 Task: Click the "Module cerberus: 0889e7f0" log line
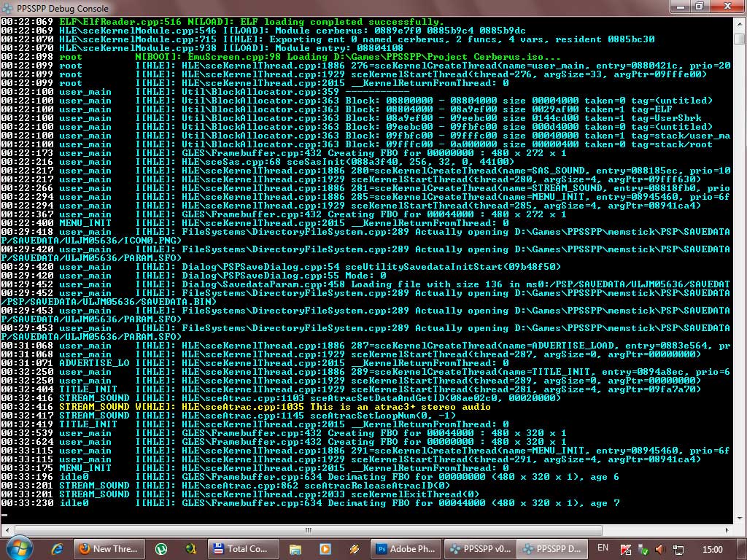coord(263,31)
